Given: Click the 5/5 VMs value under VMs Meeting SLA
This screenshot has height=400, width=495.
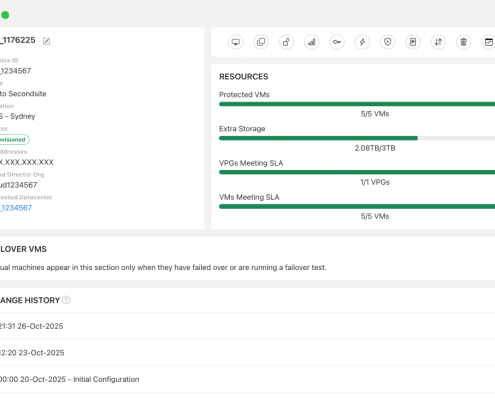Looking at the screenshot, I should pyautogui.click(x=375, y=216).
